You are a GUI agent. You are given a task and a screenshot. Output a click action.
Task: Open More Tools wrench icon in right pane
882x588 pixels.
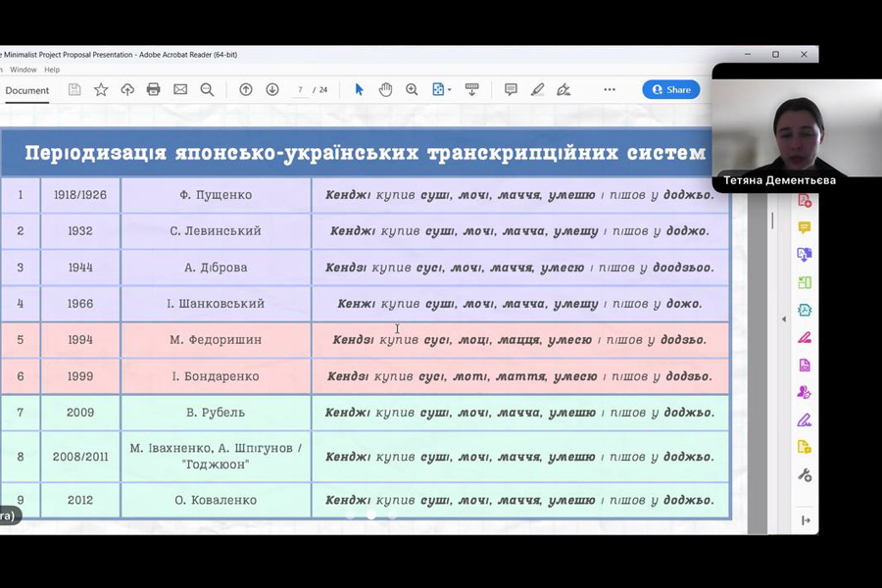805,475
